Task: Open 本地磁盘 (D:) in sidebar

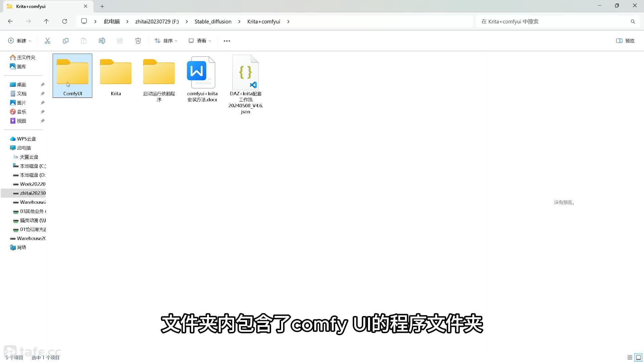Action: [x=29, y=175]
